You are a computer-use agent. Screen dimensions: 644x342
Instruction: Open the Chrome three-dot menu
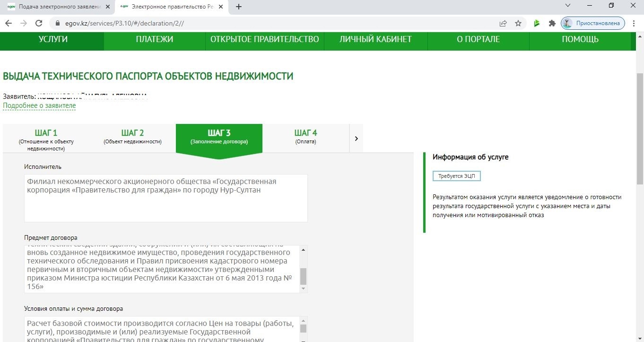(x=634, y=23)
